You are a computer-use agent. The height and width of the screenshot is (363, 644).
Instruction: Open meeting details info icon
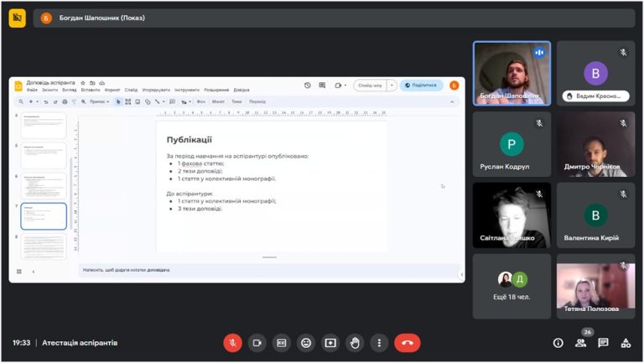558,343
